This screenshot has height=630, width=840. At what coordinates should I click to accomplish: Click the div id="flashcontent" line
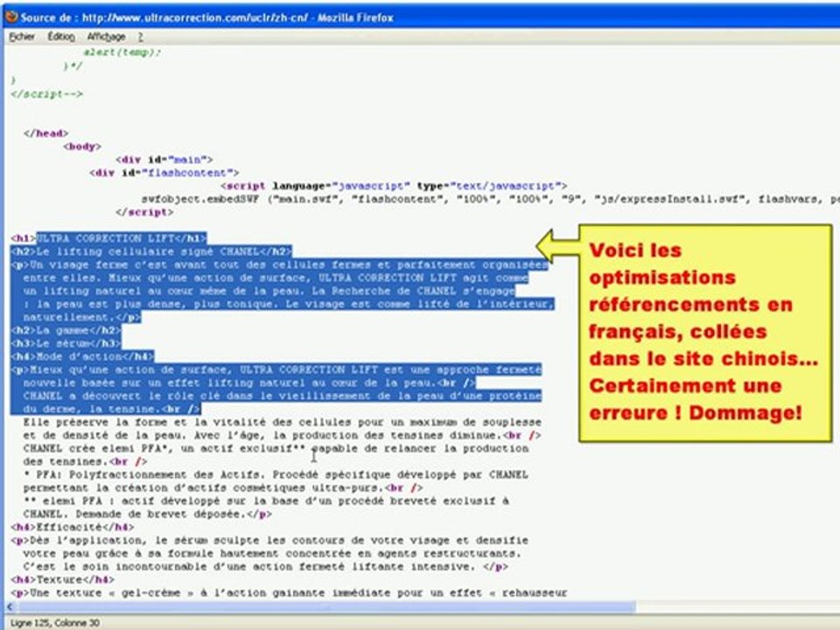[x=164, y=172]
